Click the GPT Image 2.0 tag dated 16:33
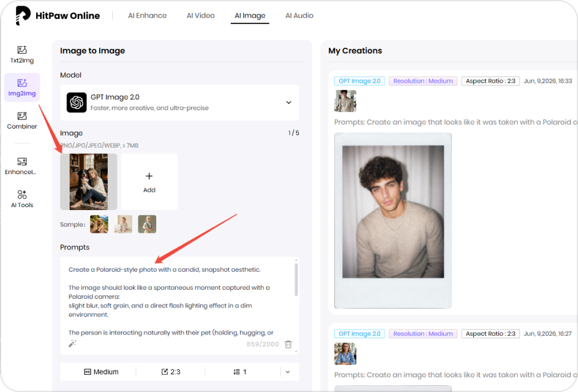Viewport: 578px width, 392px height. point(359,81)
